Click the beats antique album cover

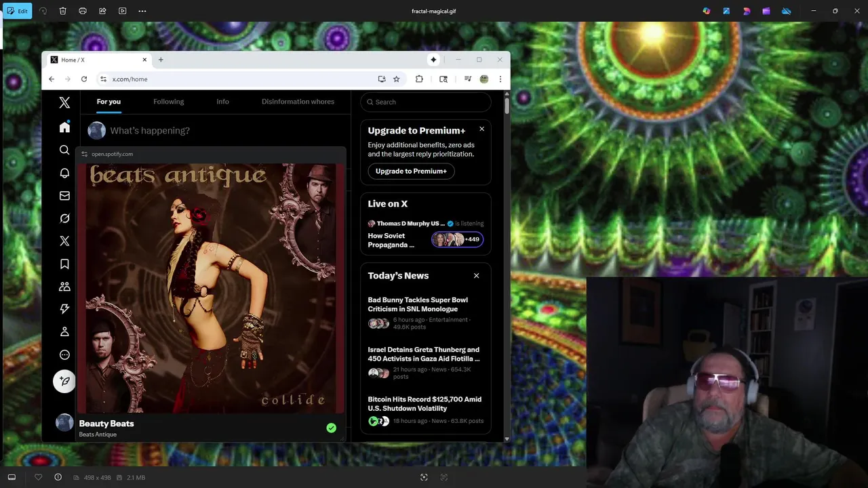(211, 288)
